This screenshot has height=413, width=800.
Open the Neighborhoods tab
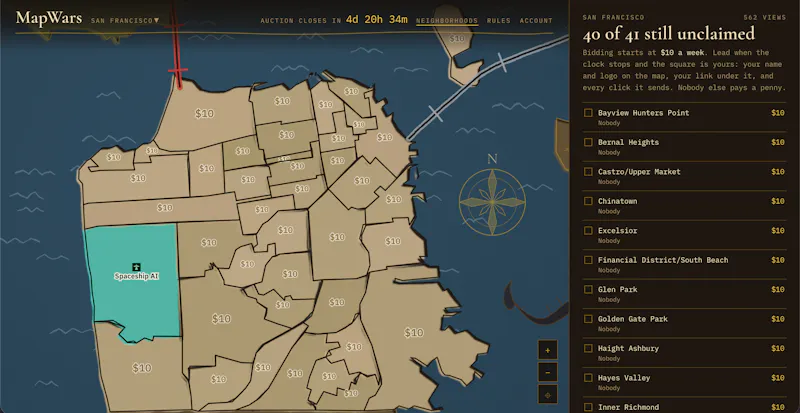[447, 21]
